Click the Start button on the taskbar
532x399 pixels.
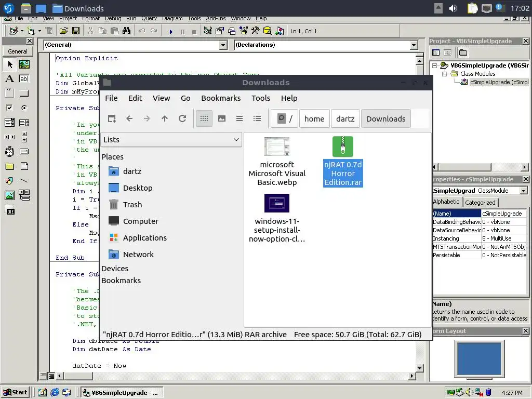15,393
